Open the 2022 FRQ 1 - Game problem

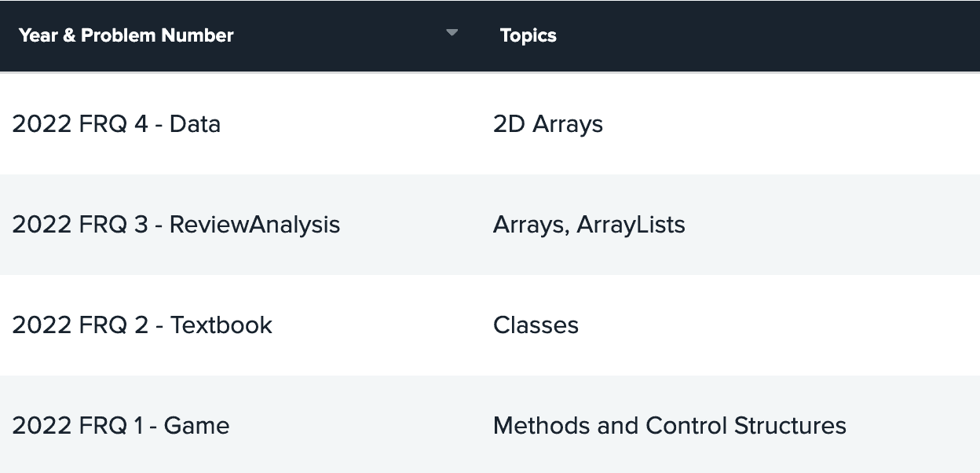click(121, 426)
